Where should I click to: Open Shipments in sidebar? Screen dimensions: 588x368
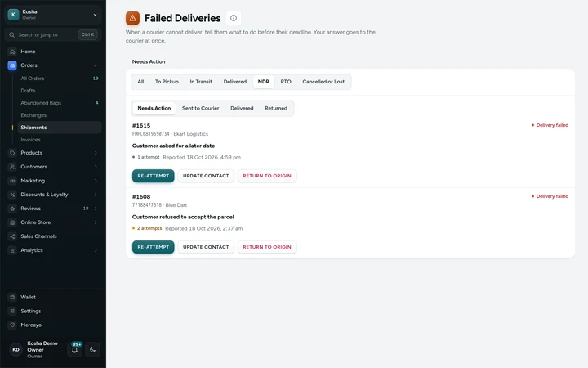pos(59,128)
